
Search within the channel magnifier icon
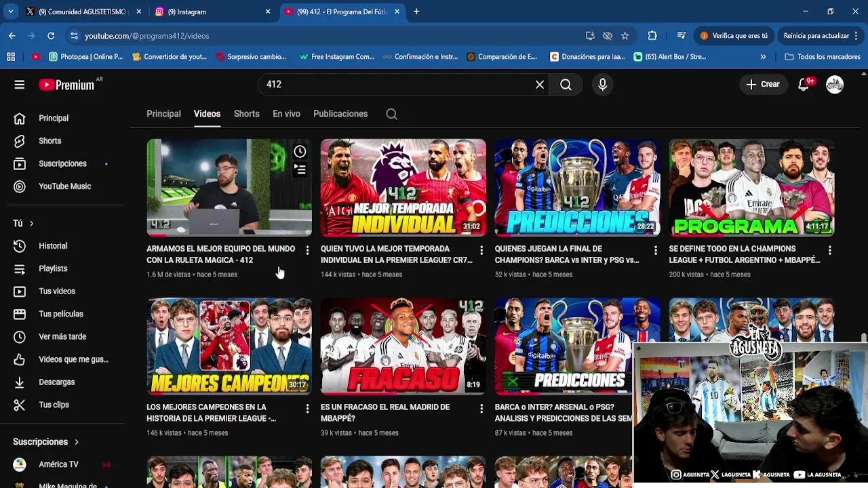click(391, 114)
